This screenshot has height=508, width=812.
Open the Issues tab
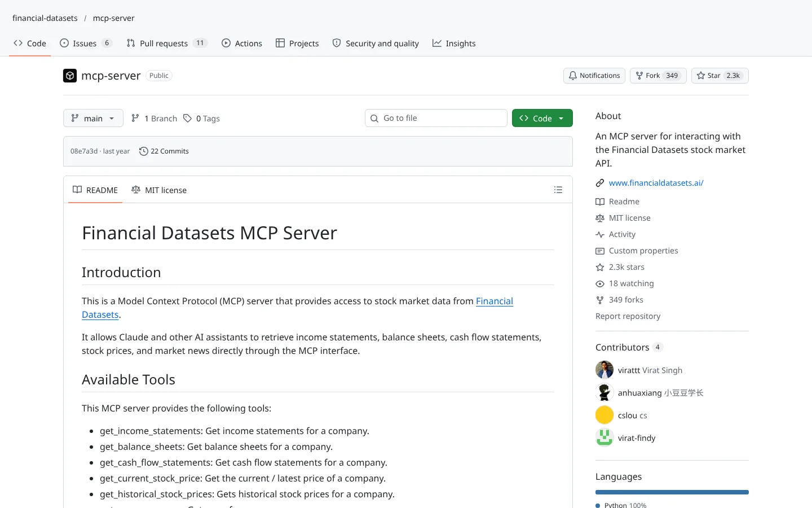point(86,43)
